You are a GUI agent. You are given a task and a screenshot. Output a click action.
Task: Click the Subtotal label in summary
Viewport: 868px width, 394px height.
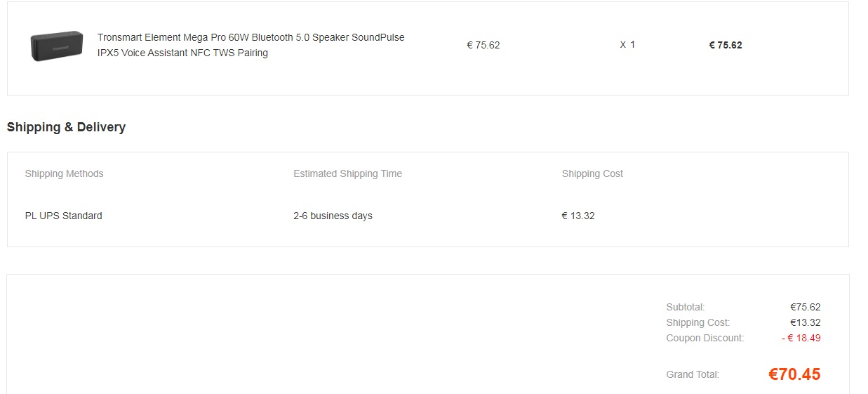(x=685, y=307)
